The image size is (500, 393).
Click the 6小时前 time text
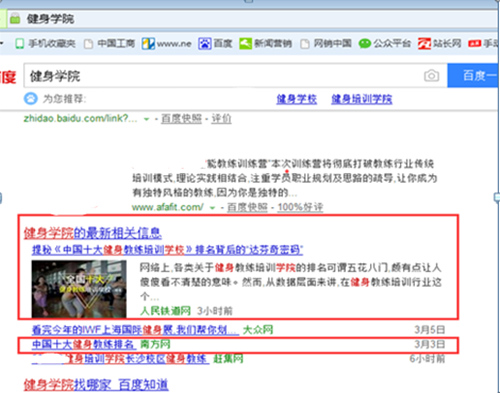coord(427,359)
